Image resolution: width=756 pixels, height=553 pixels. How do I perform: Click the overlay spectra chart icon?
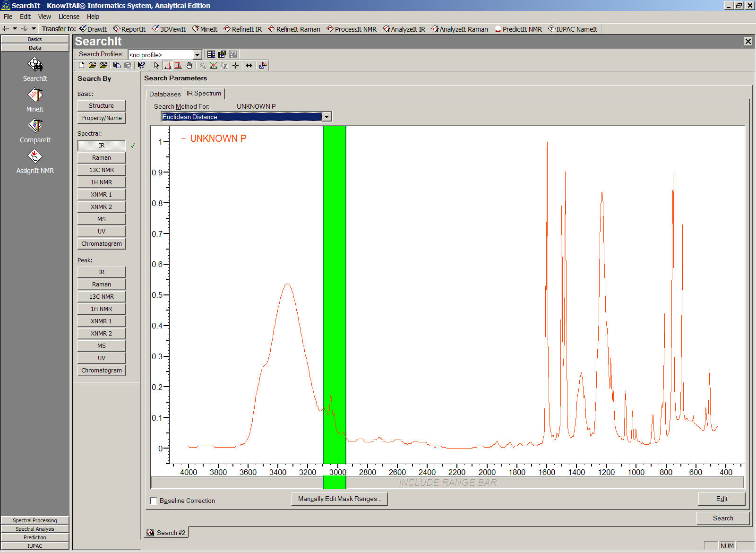pos(263,65)
